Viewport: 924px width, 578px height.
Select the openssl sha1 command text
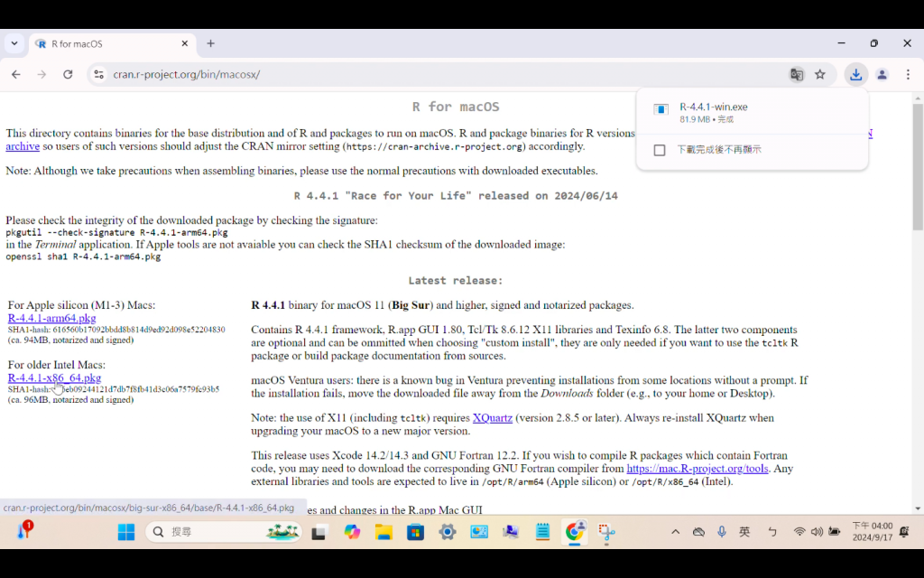click(83, 257)
